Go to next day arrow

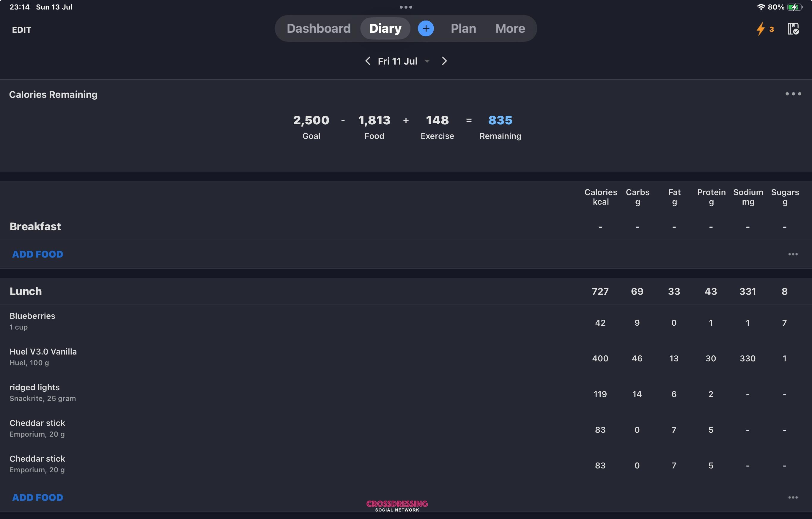(444, 61)
